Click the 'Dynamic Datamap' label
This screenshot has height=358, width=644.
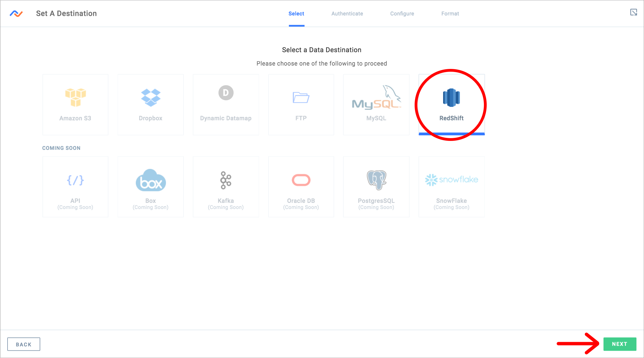coord(226,118)
